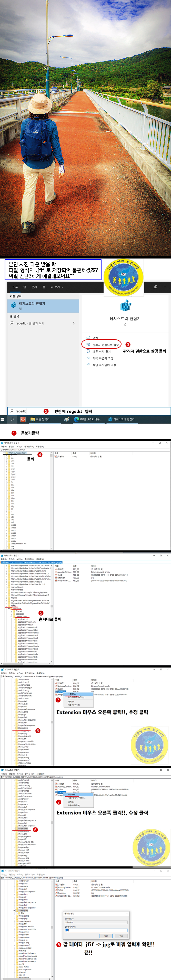The image size is (171, 980).
Task: Select the 모두 tab in Windows search
Action: coord(15,287)
